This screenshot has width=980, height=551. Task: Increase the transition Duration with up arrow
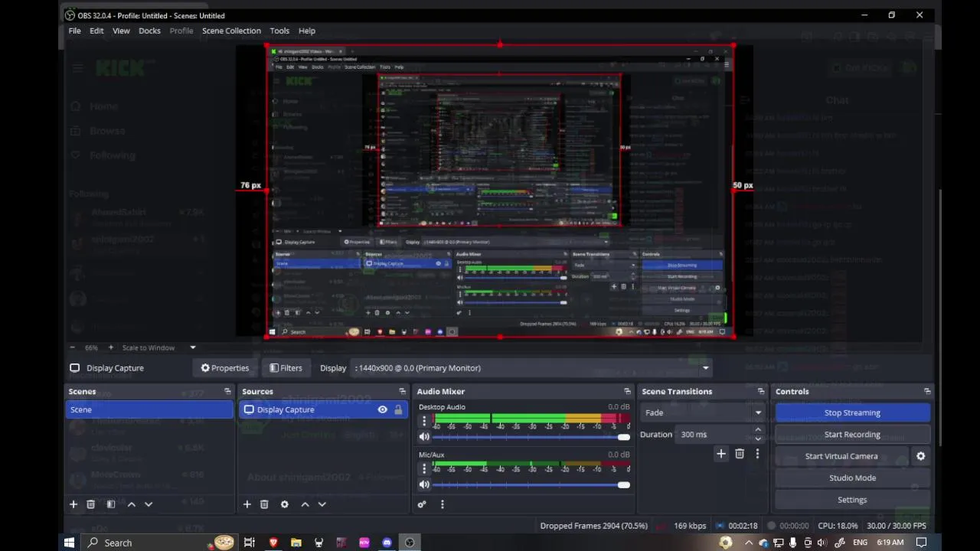[758, 430]
